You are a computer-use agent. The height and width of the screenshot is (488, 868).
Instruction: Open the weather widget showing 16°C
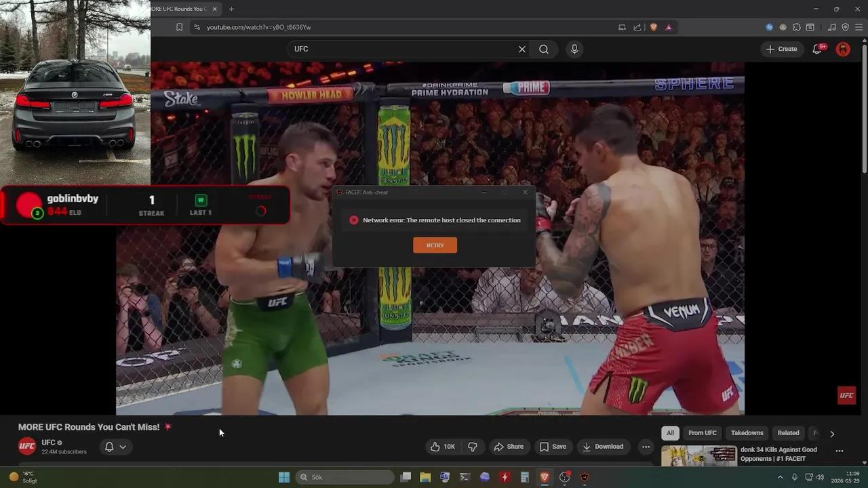tap(22, 477)
